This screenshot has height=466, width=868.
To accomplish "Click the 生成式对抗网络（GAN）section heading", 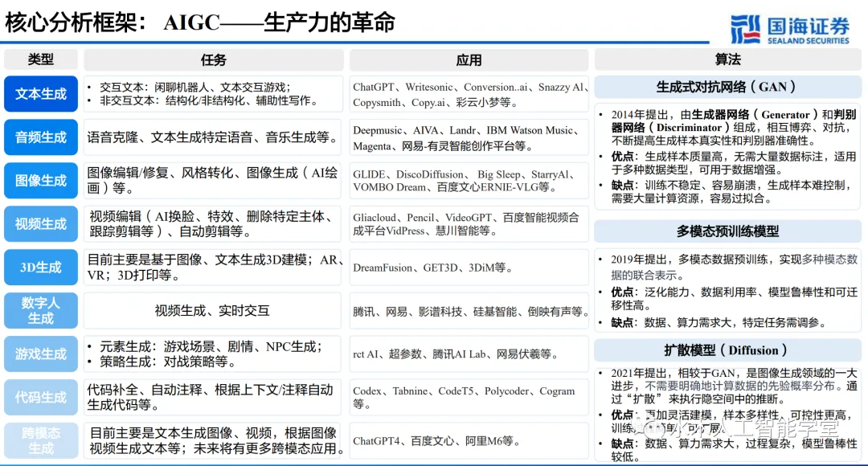I will [x=727, y=87].
